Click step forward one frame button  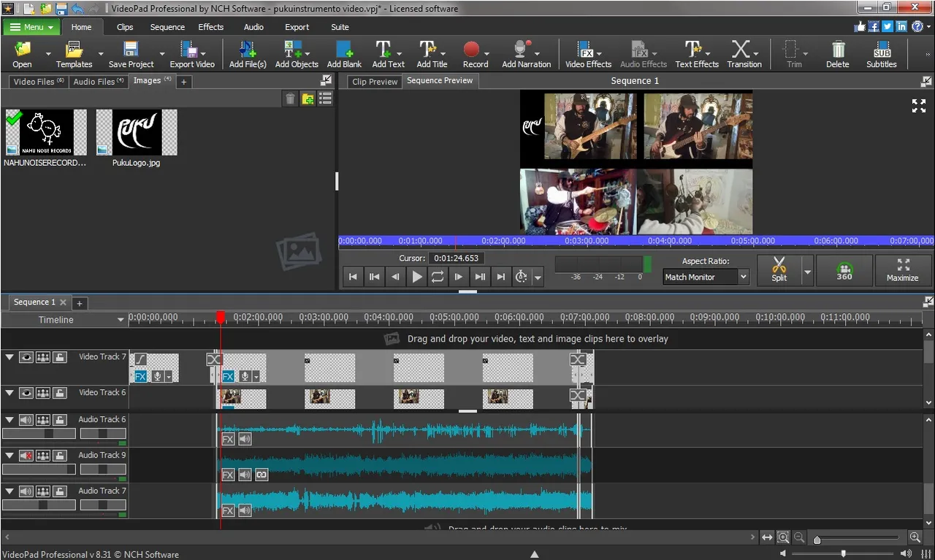[x=458, y=277]
